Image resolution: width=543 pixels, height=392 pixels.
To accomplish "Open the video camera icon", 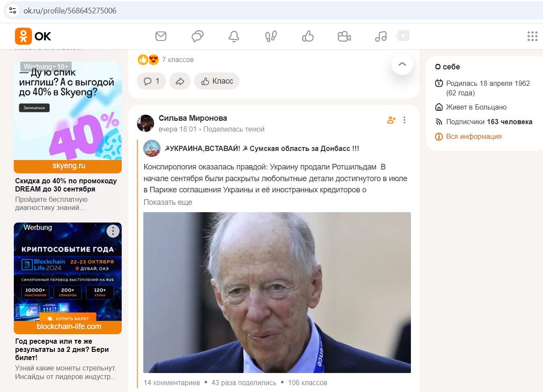I will pos(344,36).
